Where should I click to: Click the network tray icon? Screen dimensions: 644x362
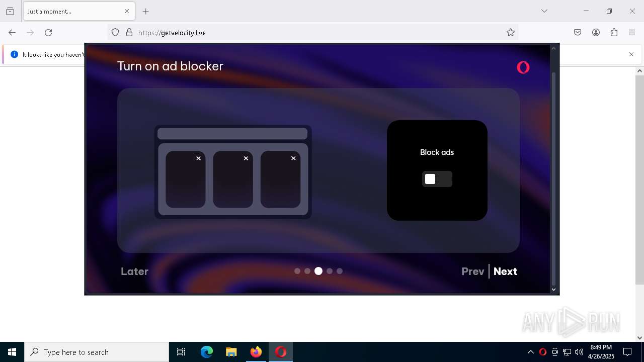[x=567, y=352]
